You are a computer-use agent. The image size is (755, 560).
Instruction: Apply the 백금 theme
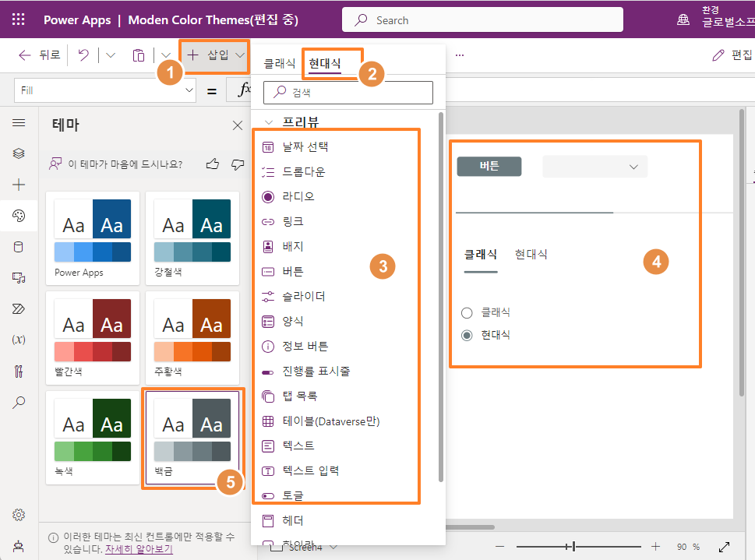(192, 438)
